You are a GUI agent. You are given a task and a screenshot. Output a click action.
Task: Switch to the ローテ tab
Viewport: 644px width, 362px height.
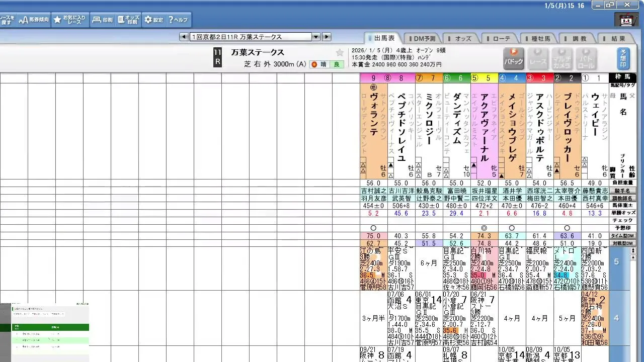coord(501,38)
